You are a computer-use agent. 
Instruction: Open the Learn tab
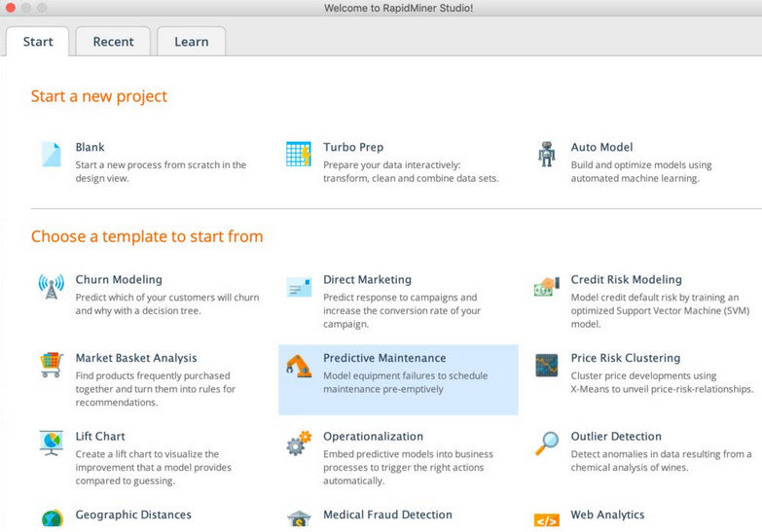pyautogui.click(x=192, y=42)
